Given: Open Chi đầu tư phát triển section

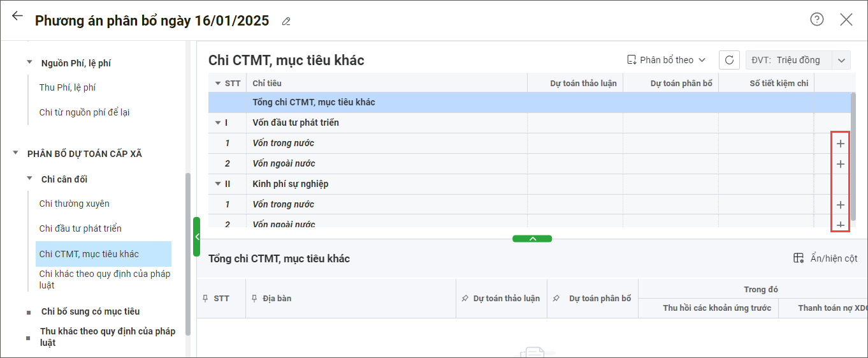Looking at the screenshot, I should (80, 228).
